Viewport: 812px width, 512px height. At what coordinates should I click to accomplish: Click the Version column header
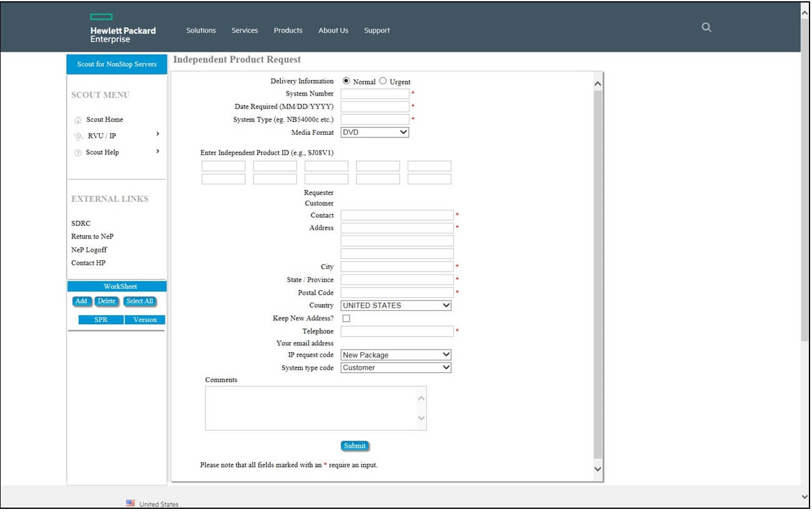(145, 320)
